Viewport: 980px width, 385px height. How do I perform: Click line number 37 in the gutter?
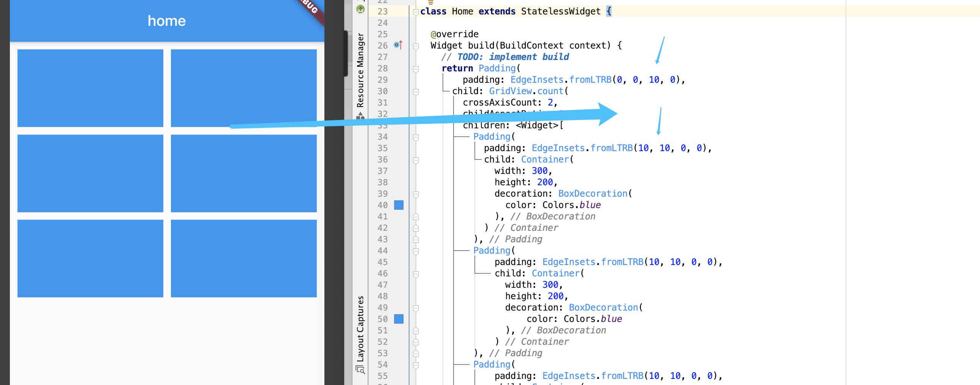pos(383,171)
